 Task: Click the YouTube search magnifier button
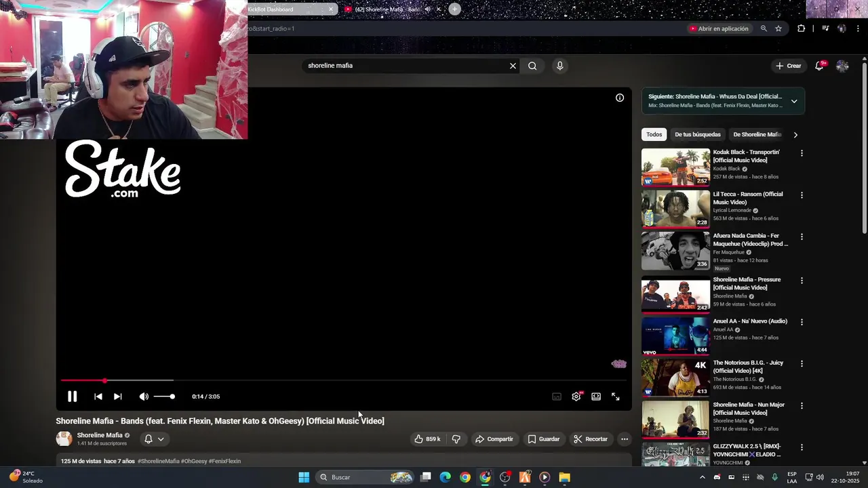pos(532,66)
